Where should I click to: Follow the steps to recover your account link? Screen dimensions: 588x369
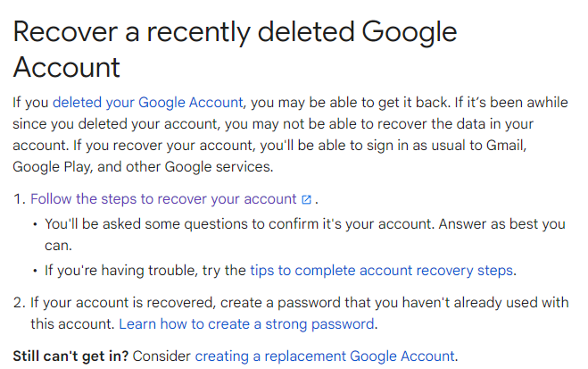[x=163, y=199]
